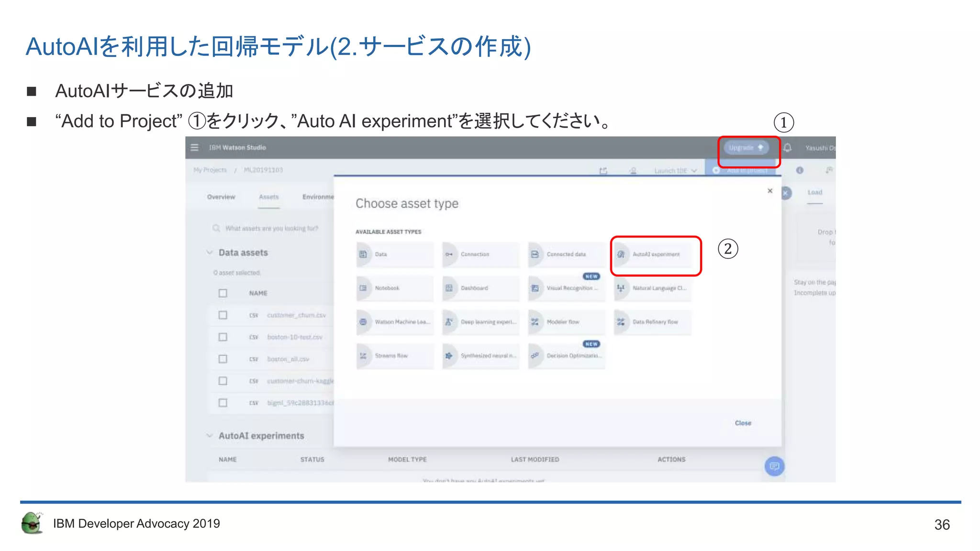This screenshot has height=551, width=980.
Task: Switch to the Environments tab
Action: click(x=318, y=197)
